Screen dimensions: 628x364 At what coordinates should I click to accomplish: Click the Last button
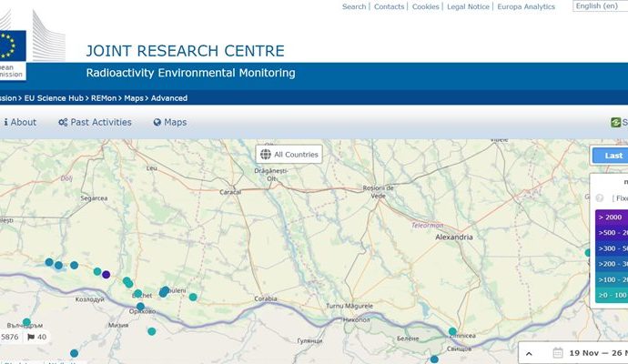click(610, 156)
